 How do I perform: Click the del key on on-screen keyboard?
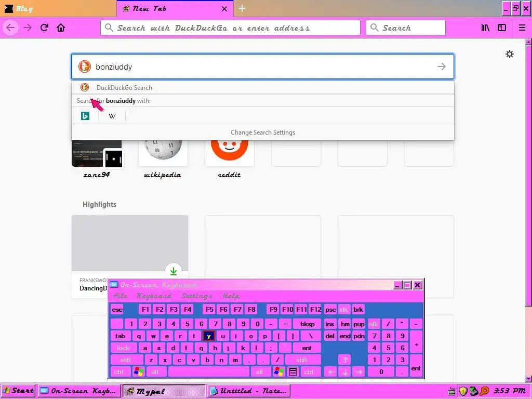click(x=330, y=336)
